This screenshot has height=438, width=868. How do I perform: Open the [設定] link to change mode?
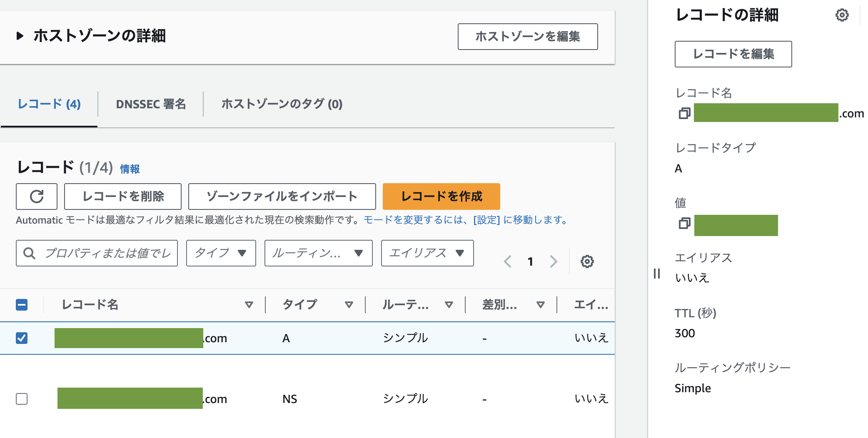tap(486, 220)
